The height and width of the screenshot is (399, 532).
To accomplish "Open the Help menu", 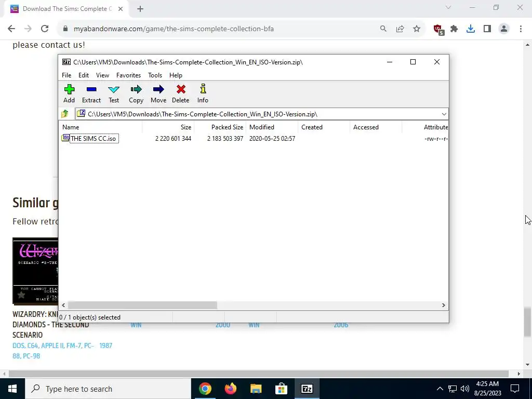I will [x=176, y=75].
